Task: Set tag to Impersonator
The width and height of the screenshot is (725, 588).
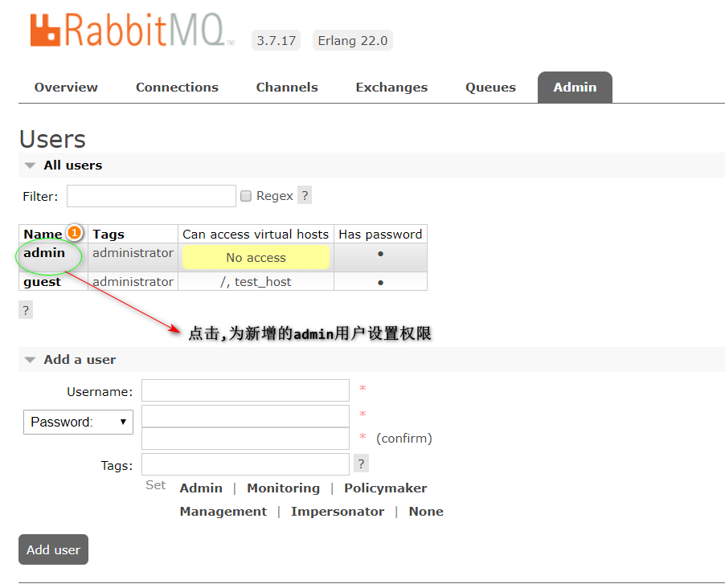Action: 338,511
